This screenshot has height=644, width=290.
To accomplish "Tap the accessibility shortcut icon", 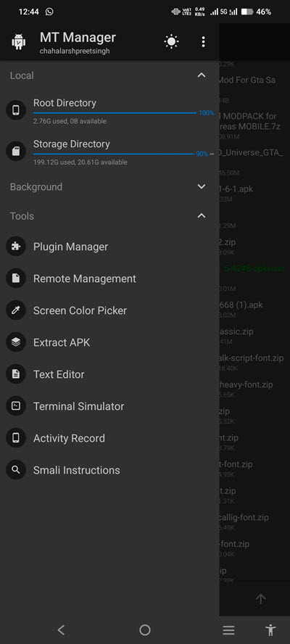I will click(x=270, y=629).
